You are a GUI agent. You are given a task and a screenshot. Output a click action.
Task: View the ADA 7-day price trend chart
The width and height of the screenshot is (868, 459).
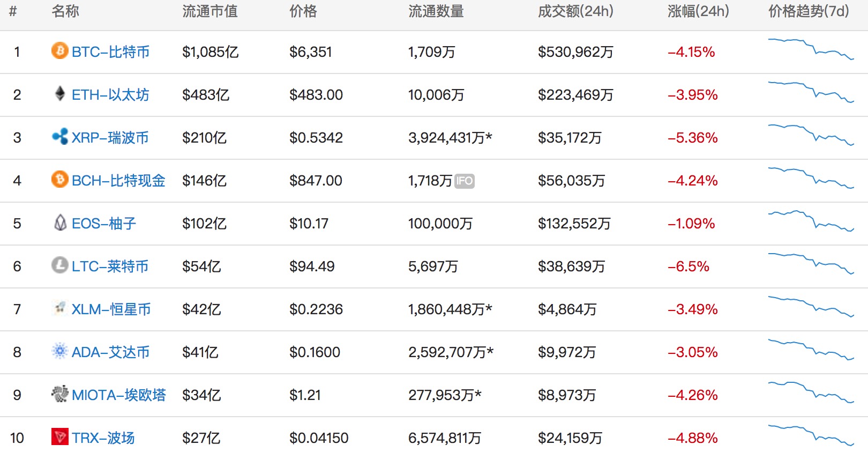[x=811, y=349]
